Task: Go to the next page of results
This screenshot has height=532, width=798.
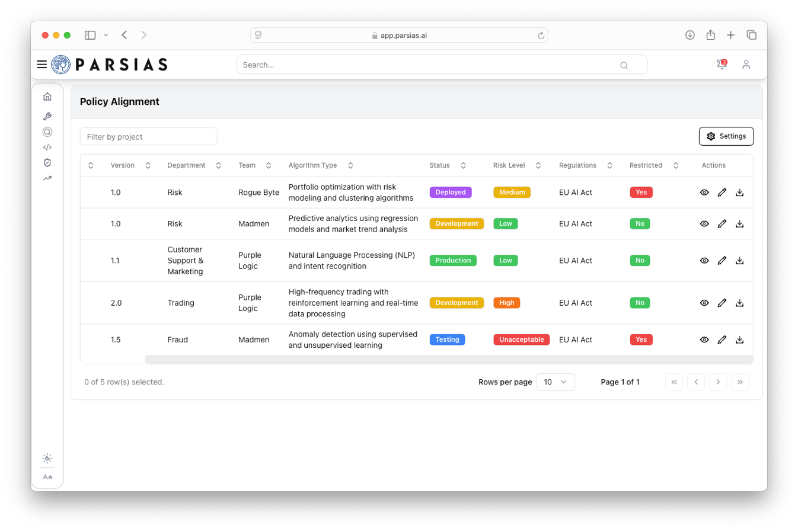Action: pos(718,382)
